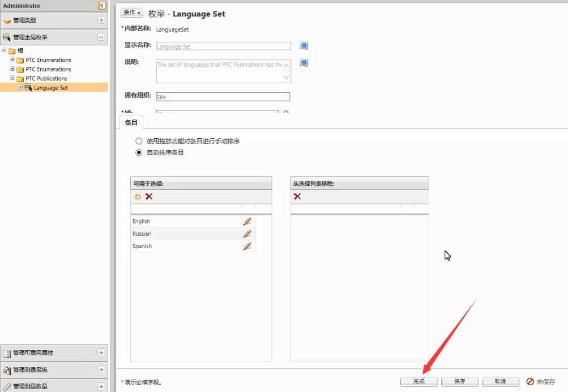Click the new entry star icon
This screenshot has width=568, height=392.
pos(137,197)
